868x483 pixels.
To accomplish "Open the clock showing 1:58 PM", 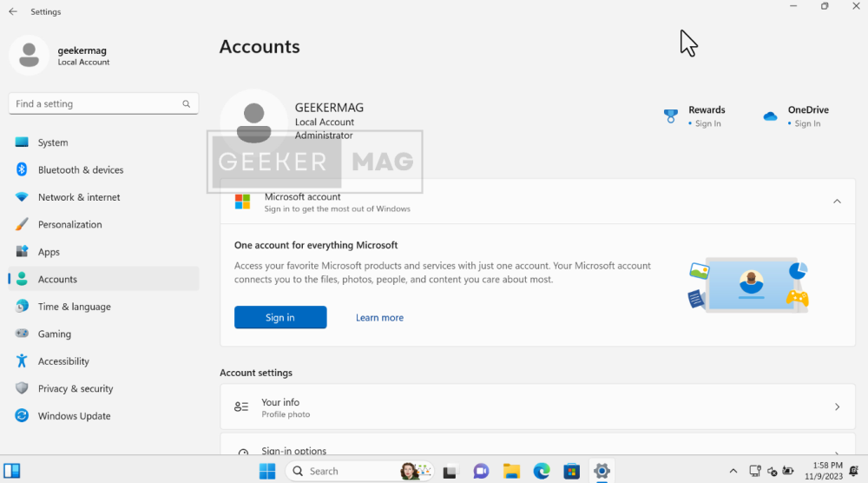I will (x=824, y=471).
